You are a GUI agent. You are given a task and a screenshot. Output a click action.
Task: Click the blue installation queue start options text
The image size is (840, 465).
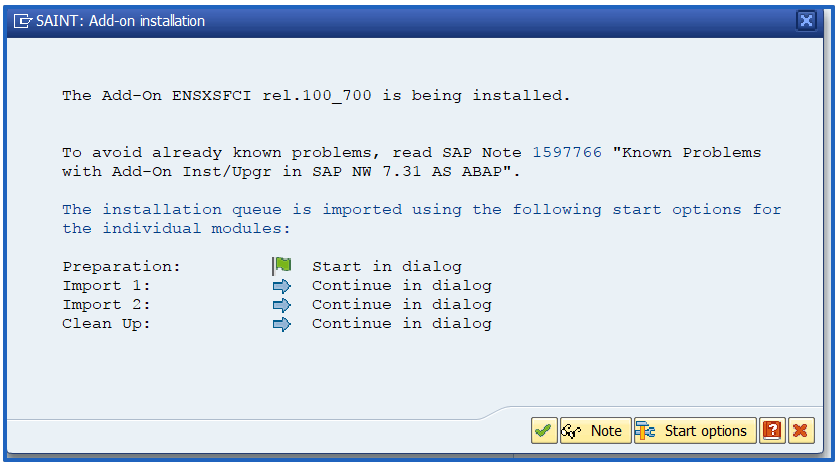click(422, 219)
